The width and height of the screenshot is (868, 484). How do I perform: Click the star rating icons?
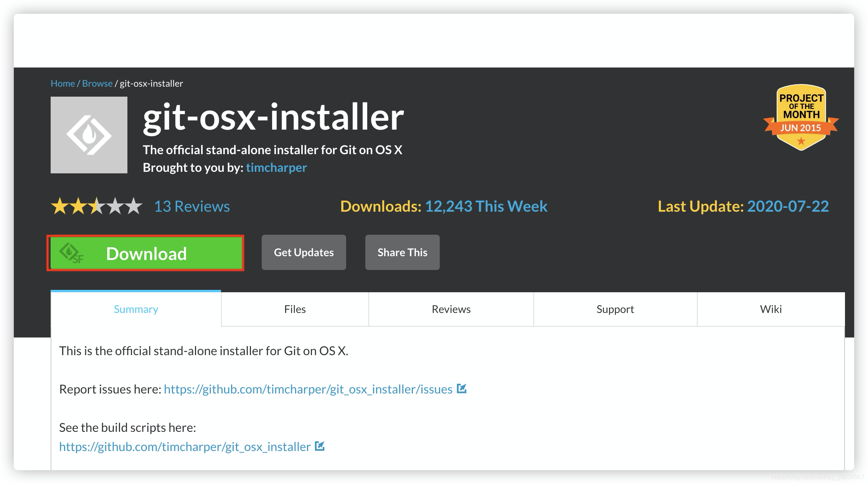[x=97, y=206]
